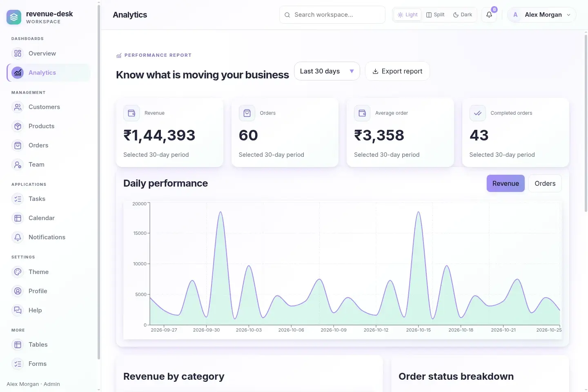Click the sidebar vertical scrollbar
The height and width of the screenshot is (392, 588).
99,182
